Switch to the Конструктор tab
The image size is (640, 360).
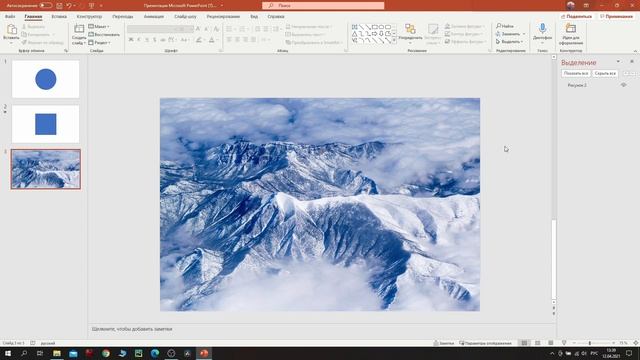coord(89,17)
